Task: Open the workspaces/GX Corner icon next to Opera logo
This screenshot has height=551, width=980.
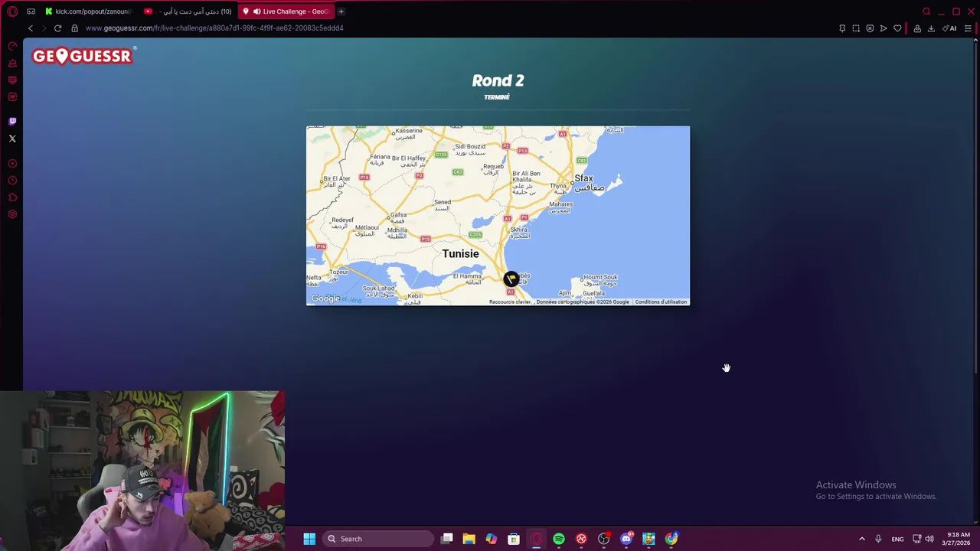Action: click(31, 11)
